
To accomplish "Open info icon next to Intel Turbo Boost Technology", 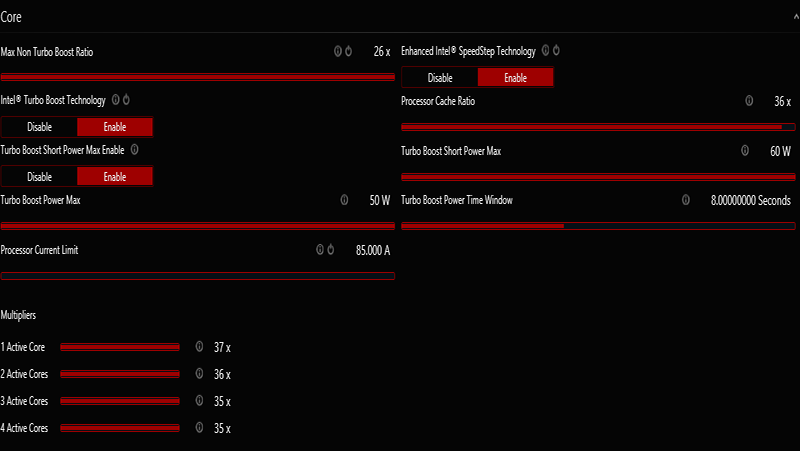I will [x=115, y=99].
